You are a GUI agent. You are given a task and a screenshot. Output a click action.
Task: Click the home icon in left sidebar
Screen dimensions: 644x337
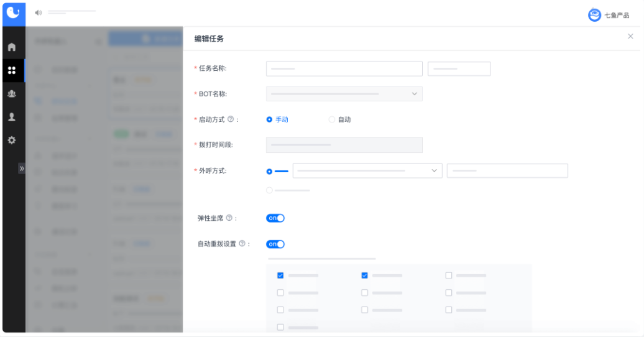click(x=11, y=47)
